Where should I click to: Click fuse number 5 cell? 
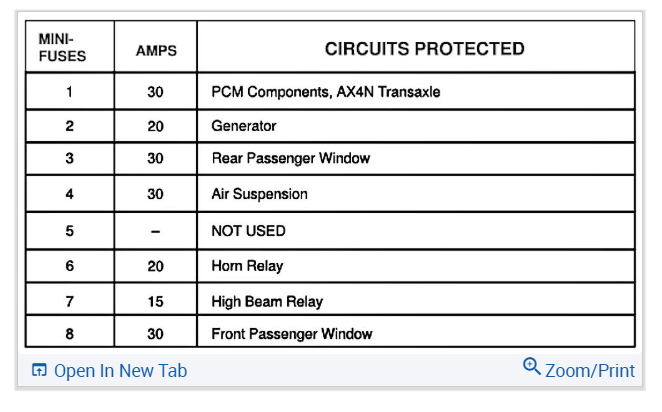[x=70, y=231]
